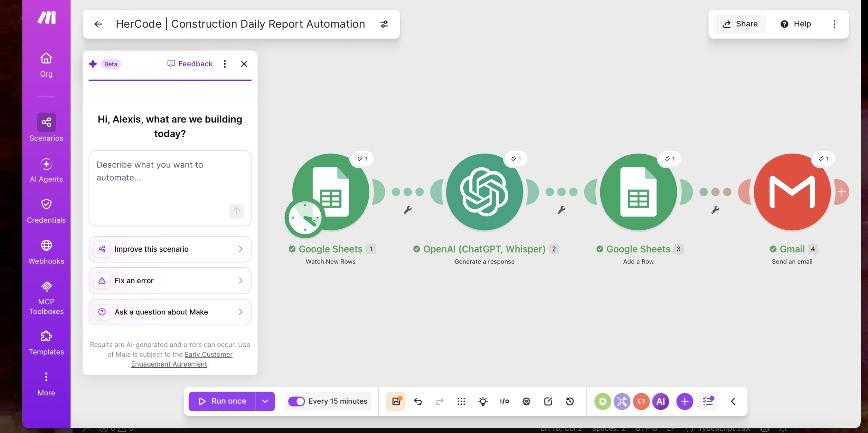Undo the last change
Screen dimensions: 868x433
point(418,401)
